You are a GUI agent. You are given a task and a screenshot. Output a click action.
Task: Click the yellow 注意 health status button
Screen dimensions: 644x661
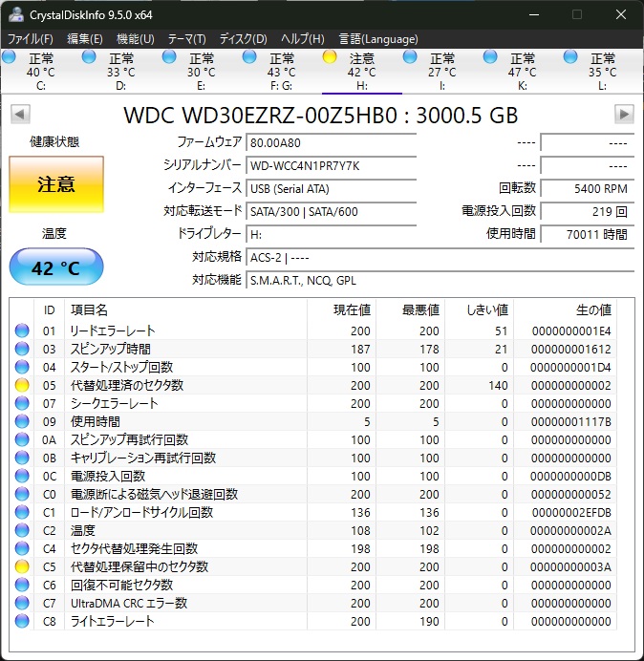click(x=56, y=184)
